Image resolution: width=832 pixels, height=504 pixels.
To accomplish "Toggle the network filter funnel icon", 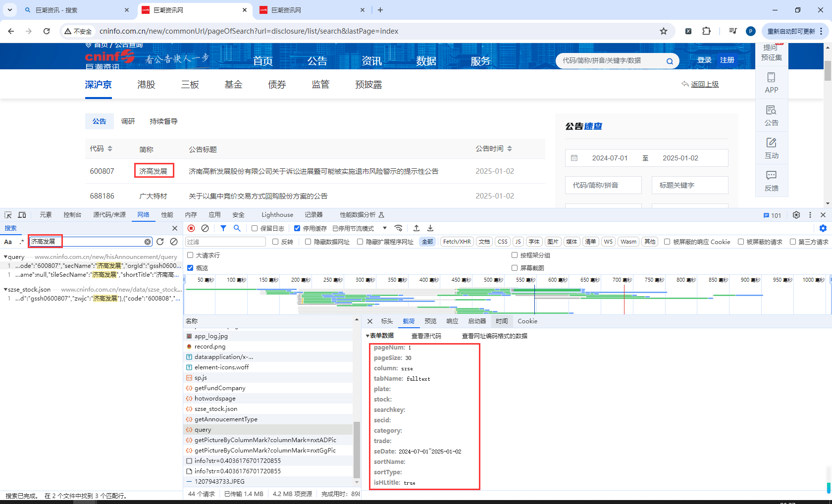I will 223,228.
